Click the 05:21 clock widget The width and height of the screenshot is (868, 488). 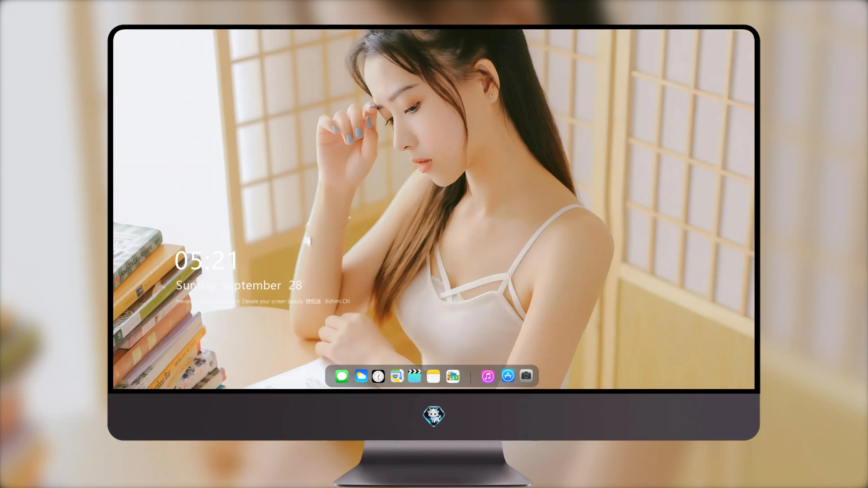(205, 260)
